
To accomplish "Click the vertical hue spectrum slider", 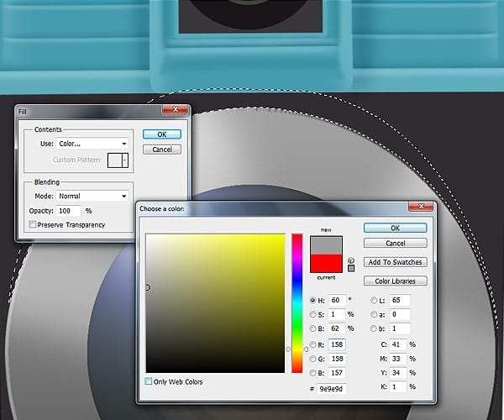I will (297, 302).
